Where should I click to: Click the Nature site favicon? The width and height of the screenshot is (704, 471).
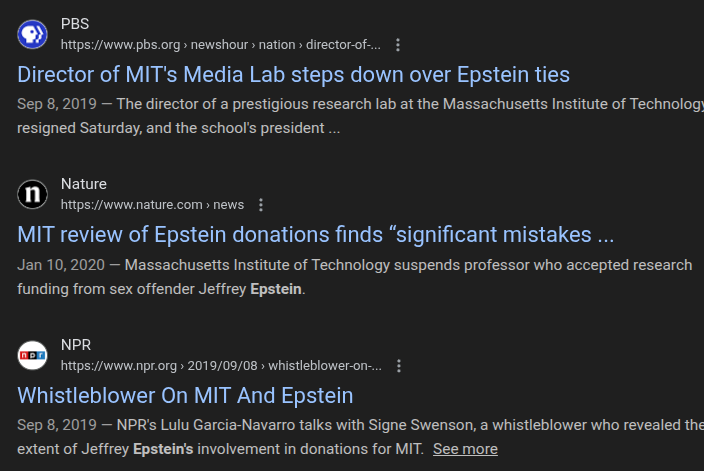33,194
